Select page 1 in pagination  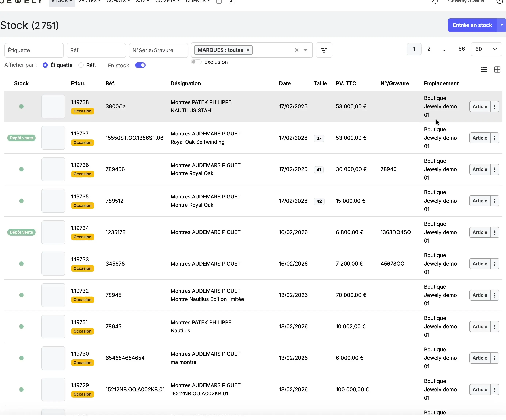(414, 49)
